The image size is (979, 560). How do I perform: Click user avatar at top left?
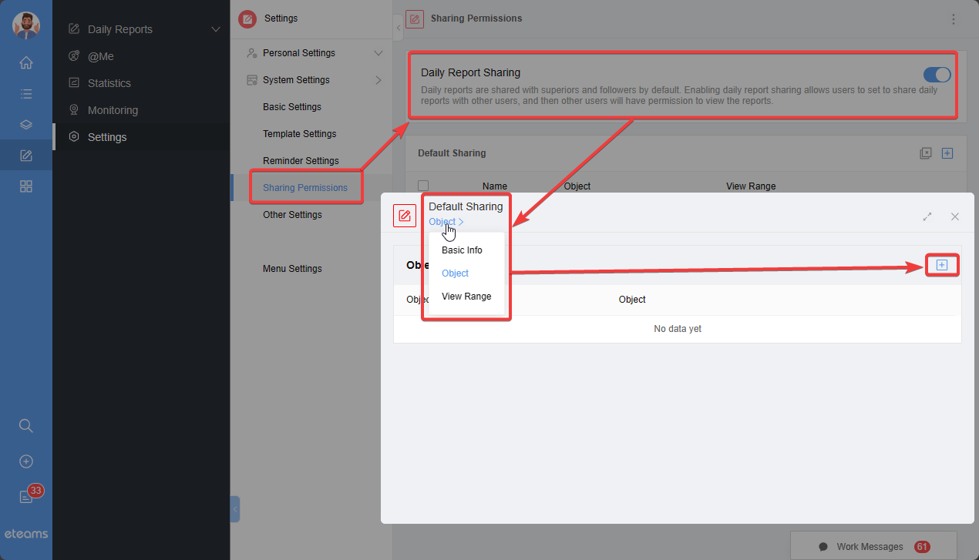pyautogui.click(x=26, y=25)
